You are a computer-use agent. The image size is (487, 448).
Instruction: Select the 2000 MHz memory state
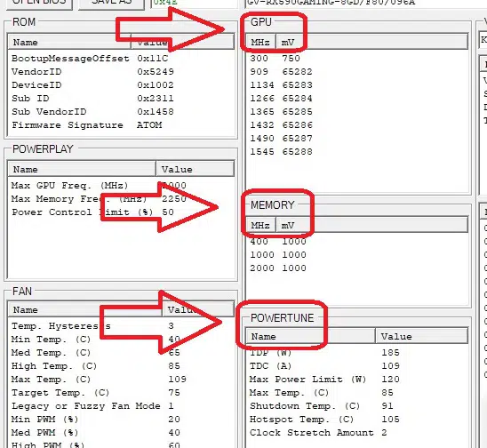357,268
